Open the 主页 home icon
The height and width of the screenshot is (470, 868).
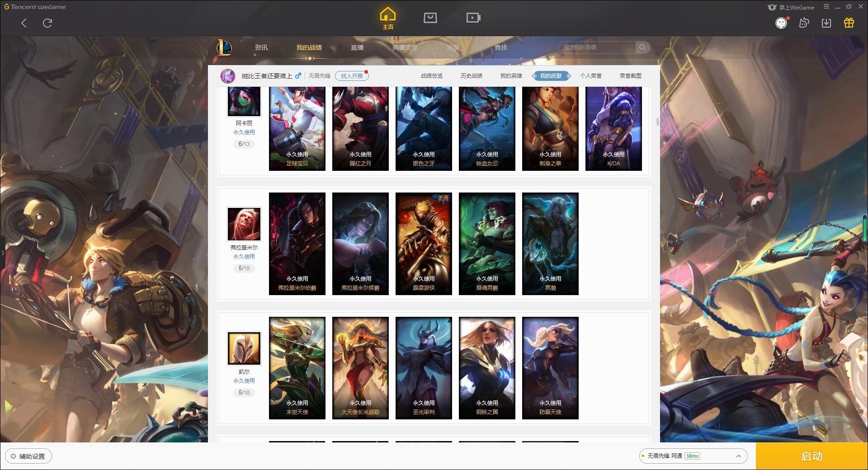387,19
